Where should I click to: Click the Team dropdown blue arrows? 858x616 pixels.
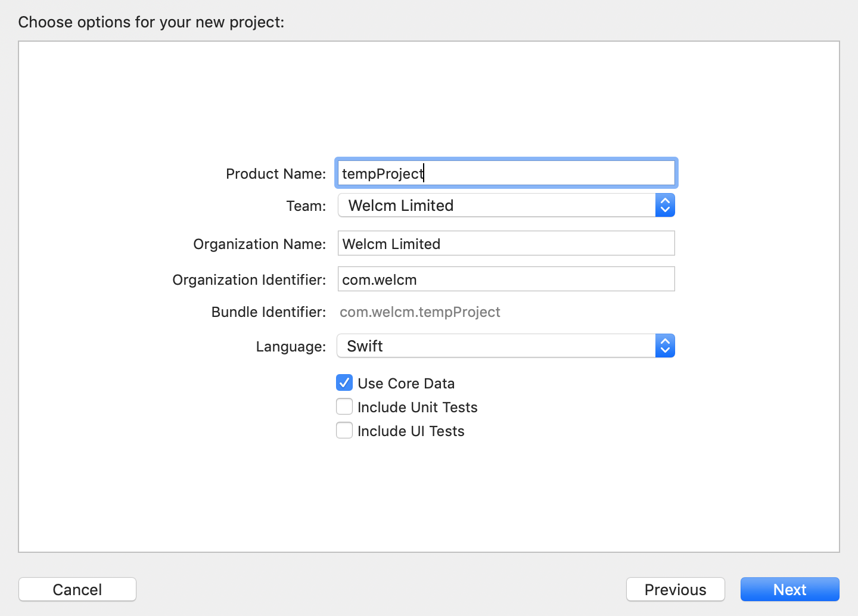click(x=665, y=206)
